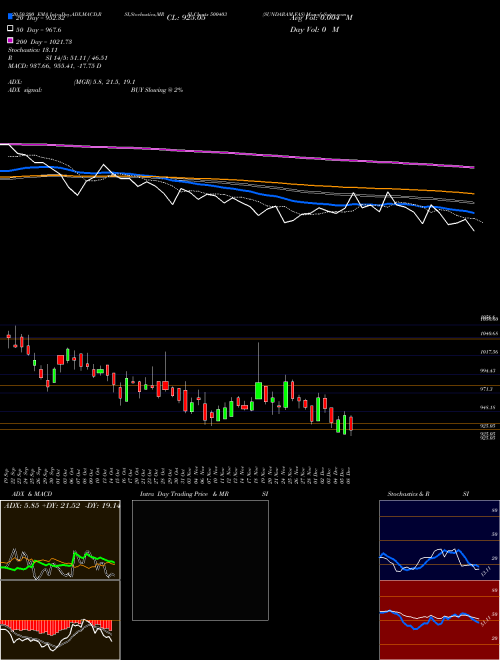The width and height of the screenshot is (500, 660).
Task: Click the 'CL: 925.05' closing price label
Action: (186, 18)
